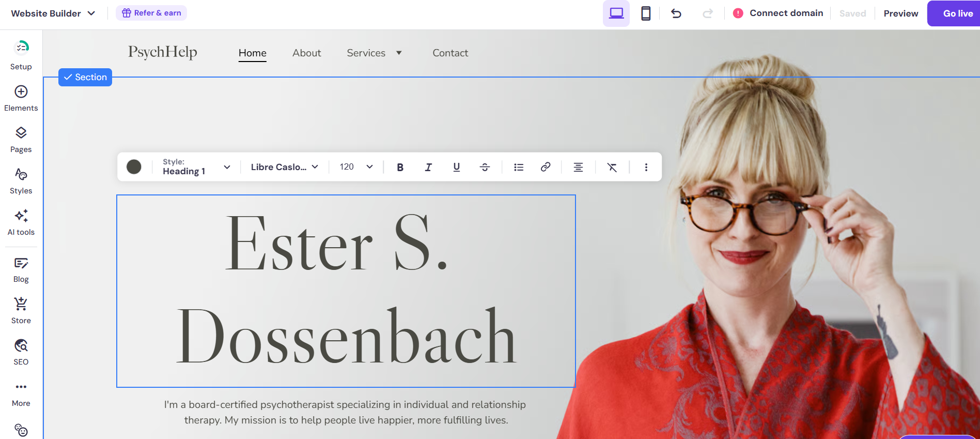This screenshot has height=439, width=980.
Task: Click the red domain warning icon
Action: (x=738, y=13)
